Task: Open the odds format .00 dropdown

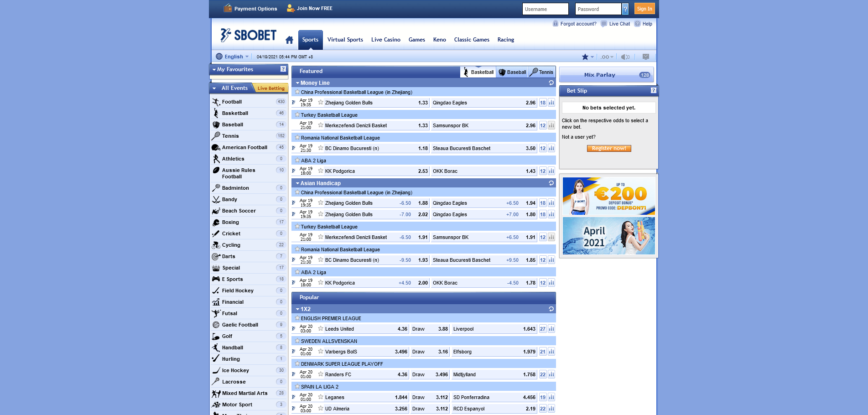Action: pyautogui.click(x=607, y=57)
